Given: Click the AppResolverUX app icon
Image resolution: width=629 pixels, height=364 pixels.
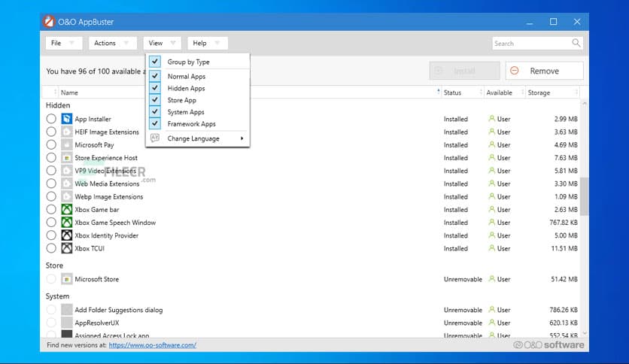Looking at the screenshot, I should click(x=67, y=323).
